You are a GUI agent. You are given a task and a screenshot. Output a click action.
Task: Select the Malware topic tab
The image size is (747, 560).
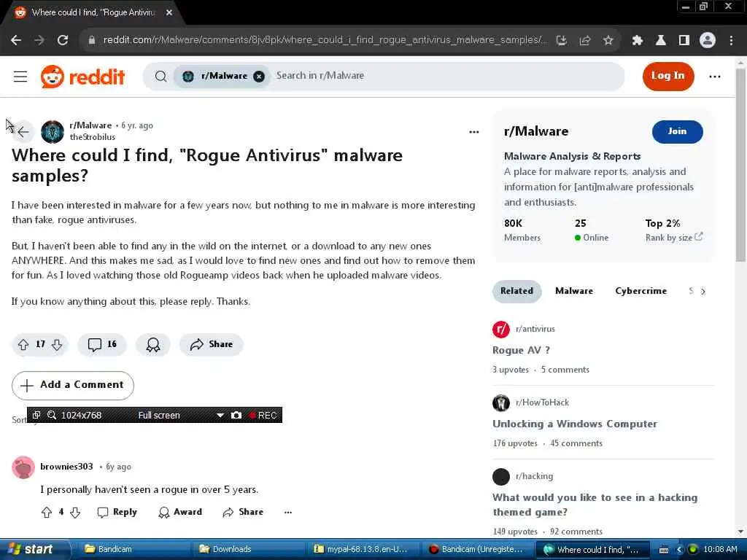[x=574, y=291]
